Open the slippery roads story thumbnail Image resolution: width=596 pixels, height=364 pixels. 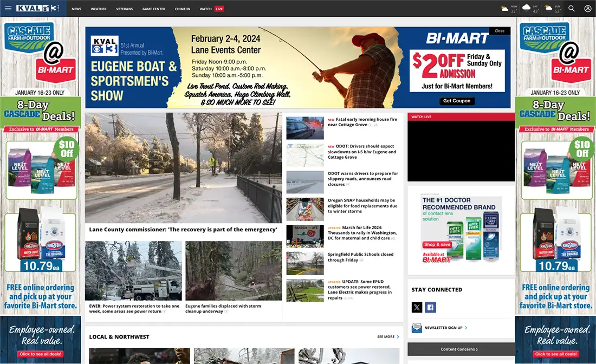tap(305, 182)
